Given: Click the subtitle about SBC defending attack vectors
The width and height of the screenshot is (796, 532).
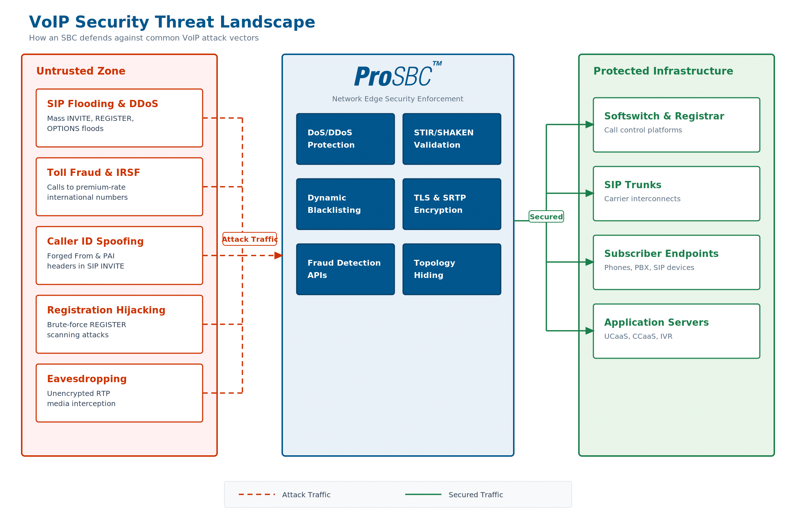Looking at the screenshot, I should (144, 38).
